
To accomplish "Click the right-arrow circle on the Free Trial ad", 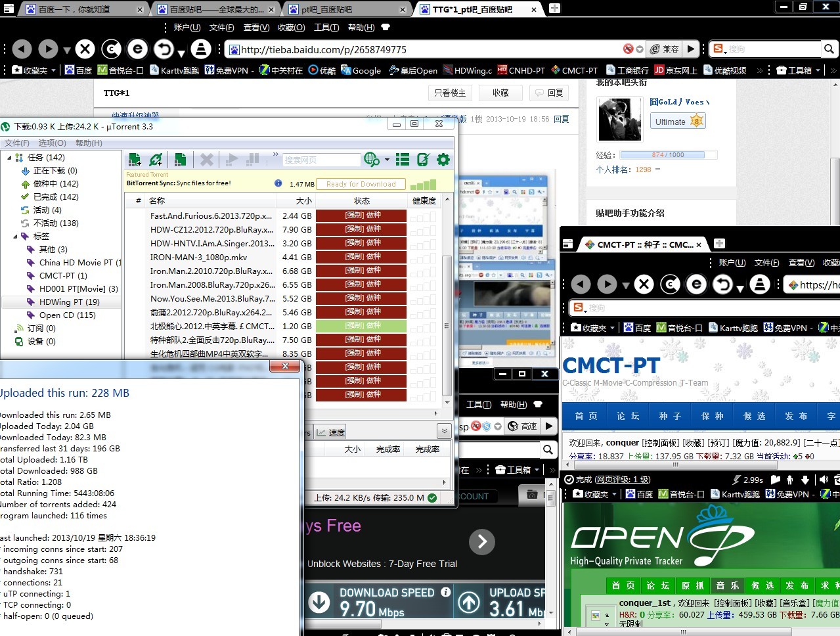I will pyautogui.click(x=482, y=541).
